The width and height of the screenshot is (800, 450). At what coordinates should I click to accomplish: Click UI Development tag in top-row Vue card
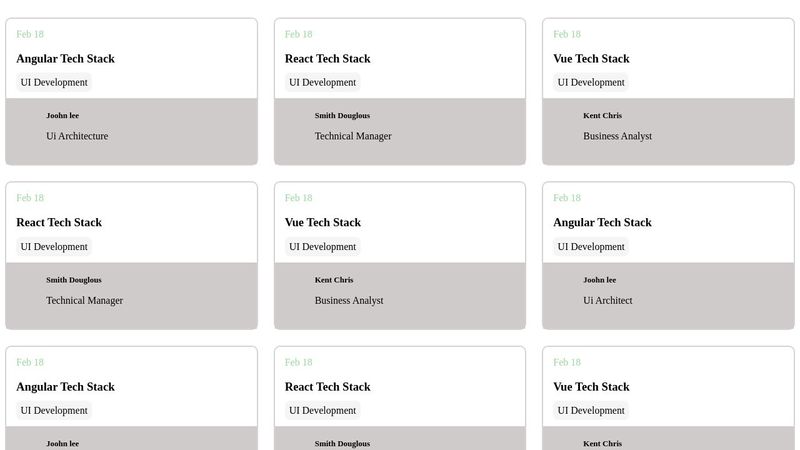click(591, 83)
